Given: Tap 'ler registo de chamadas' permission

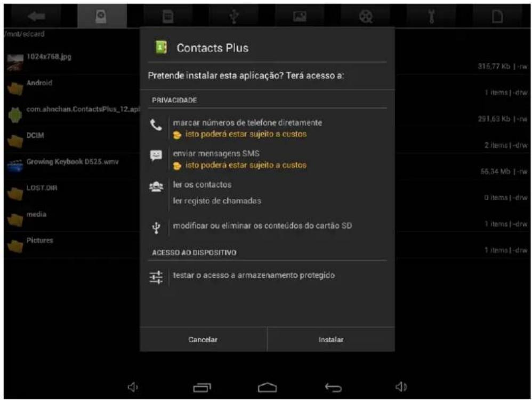Looking at the screenshot, I should click(x=217, y=201).
